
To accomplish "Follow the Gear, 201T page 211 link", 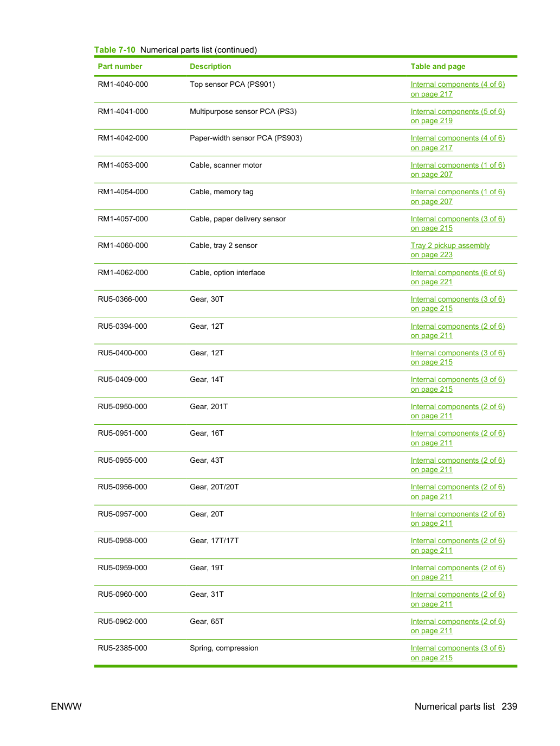I will click(x=458, y=411).
